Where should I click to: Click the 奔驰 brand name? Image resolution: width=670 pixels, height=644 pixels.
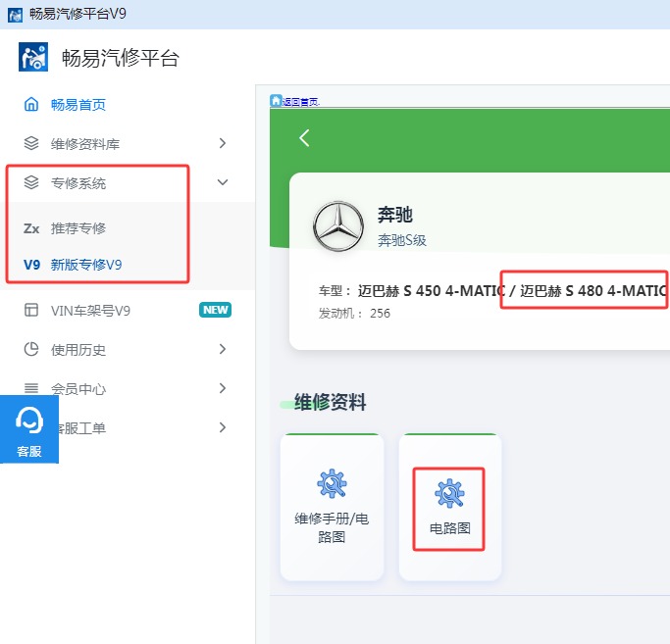coord(395,215)
